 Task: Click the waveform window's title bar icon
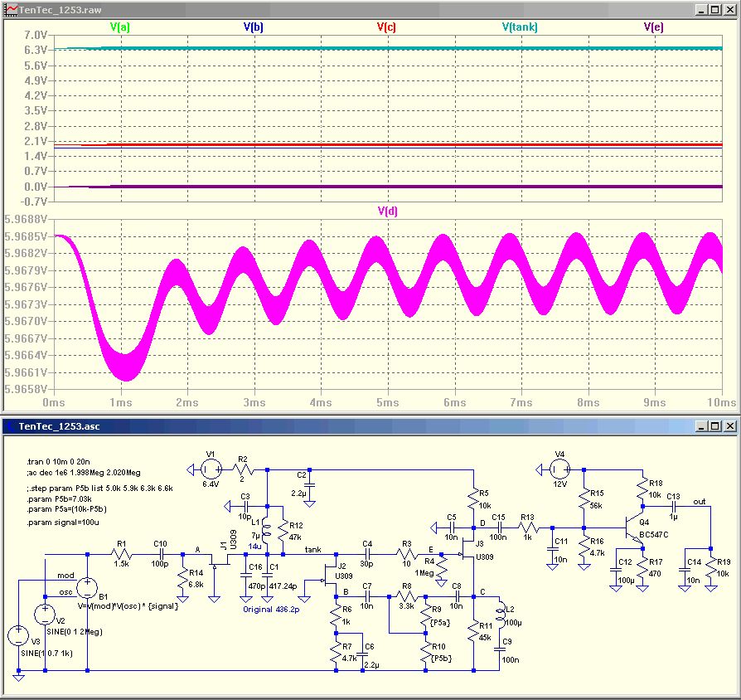click(9, 10)
